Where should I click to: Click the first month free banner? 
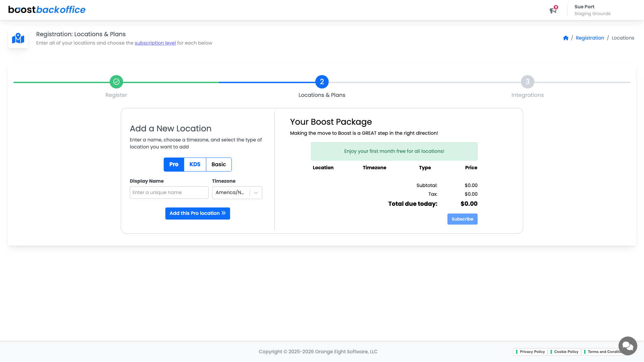point(394,152)
